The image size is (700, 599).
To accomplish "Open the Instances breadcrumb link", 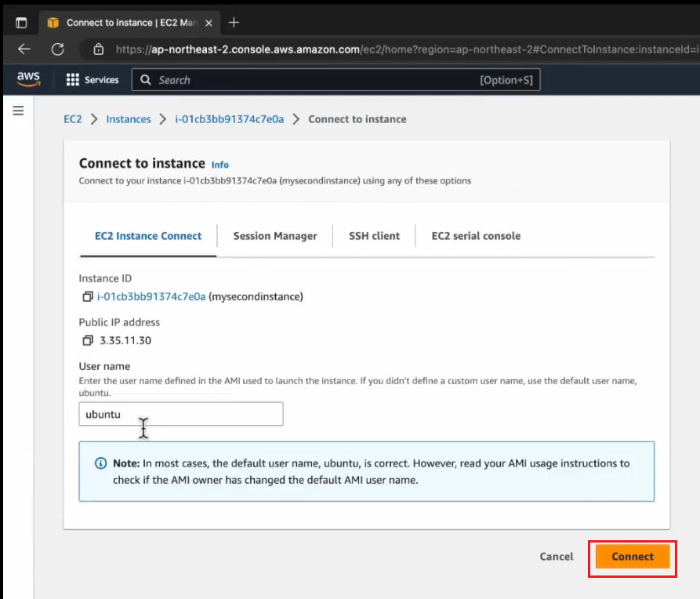I will point(129,119).
